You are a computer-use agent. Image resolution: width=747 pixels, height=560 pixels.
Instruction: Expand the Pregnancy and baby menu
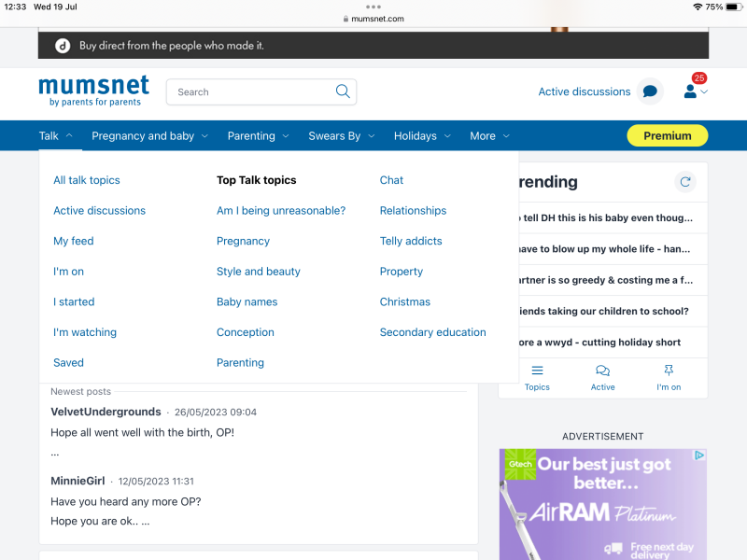pos(149,136)
